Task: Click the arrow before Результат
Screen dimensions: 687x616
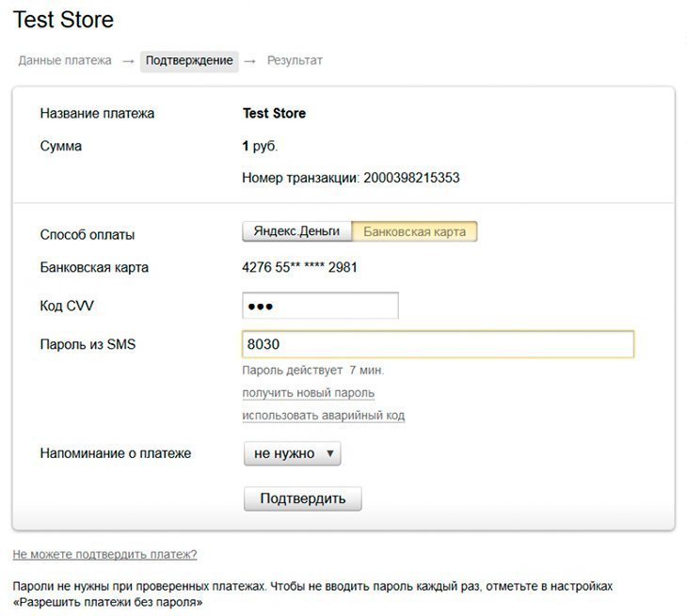Action: (x=249, y=62)
